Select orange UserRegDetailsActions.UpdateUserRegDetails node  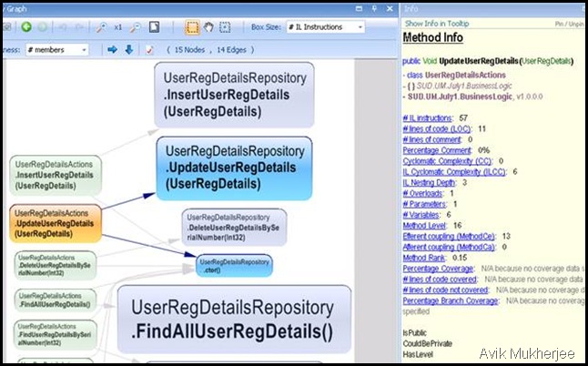click(56, 223)
